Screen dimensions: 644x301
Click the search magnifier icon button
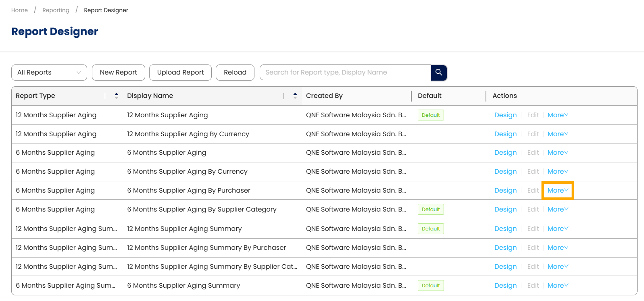[439, 73]
